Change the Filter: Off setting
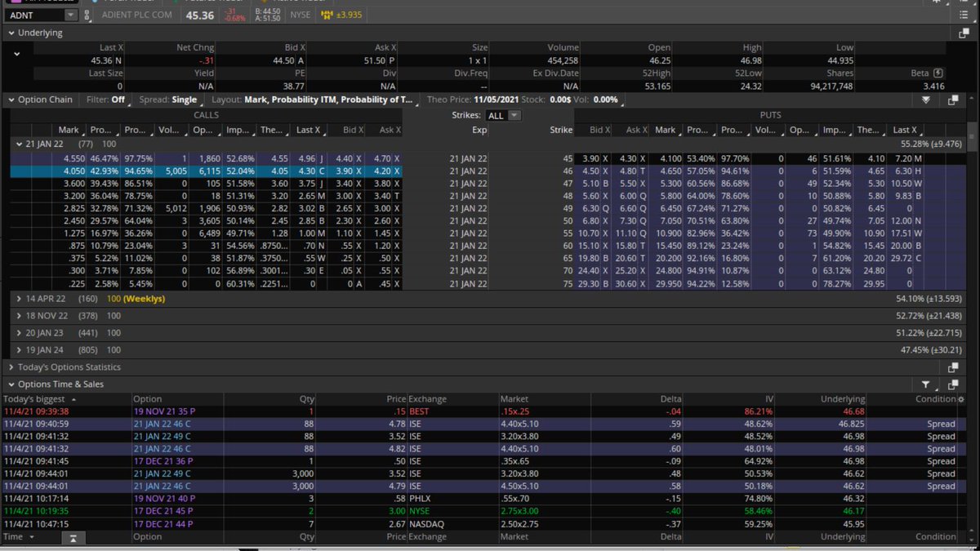 point(106,100)
